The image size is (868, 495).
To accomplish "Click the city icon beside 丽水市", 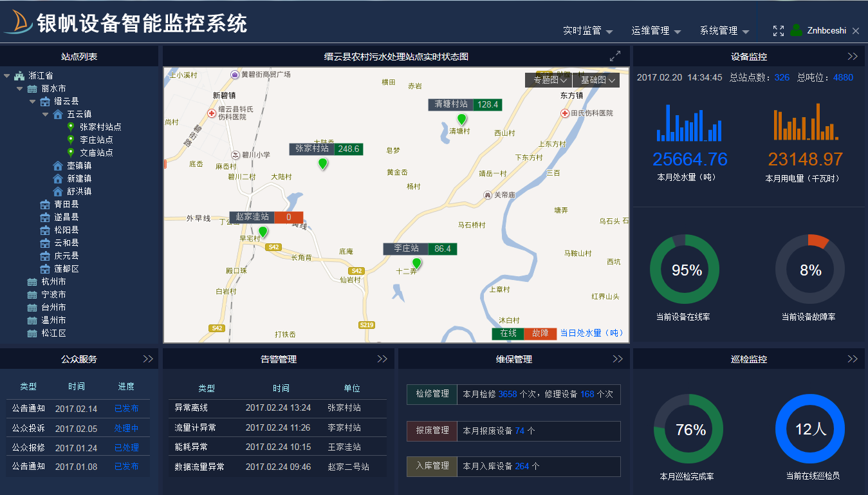I will point(32,88).
